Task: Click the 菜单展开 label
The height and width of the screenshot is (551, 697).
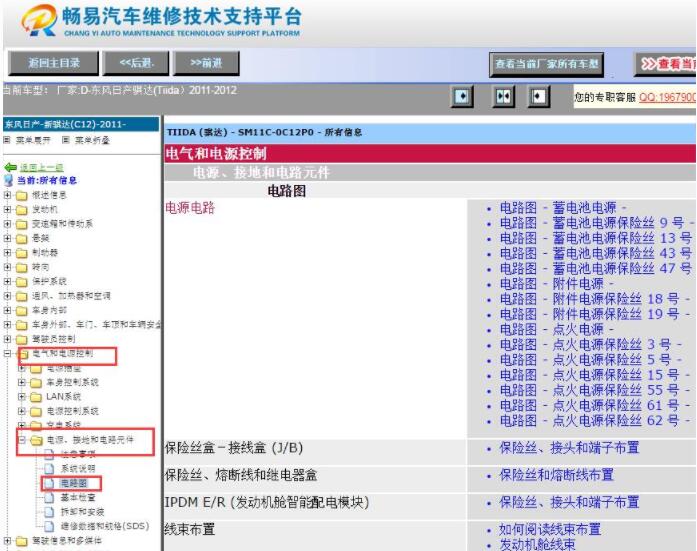Action: tap(33, 140)
